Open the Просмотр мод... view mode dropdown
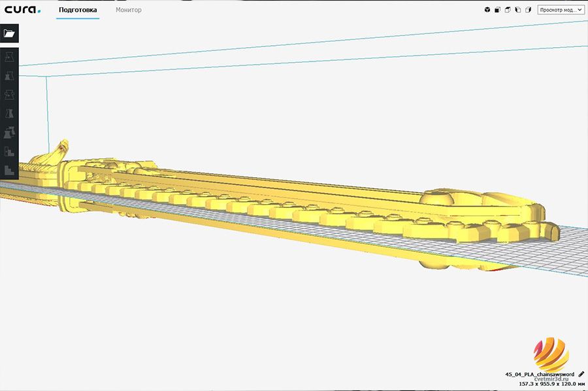The image size is (588, 391). (x=561, y=10)
